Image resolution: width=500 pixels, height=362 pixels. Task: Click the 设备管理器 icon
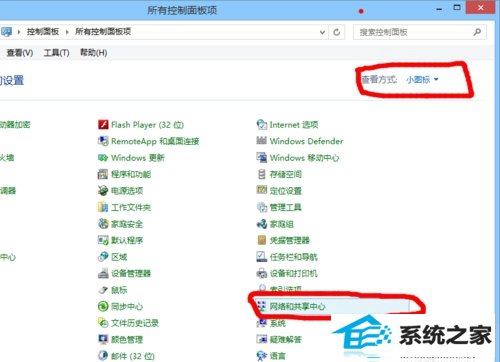pyautogui.click(x=103, y=273)
